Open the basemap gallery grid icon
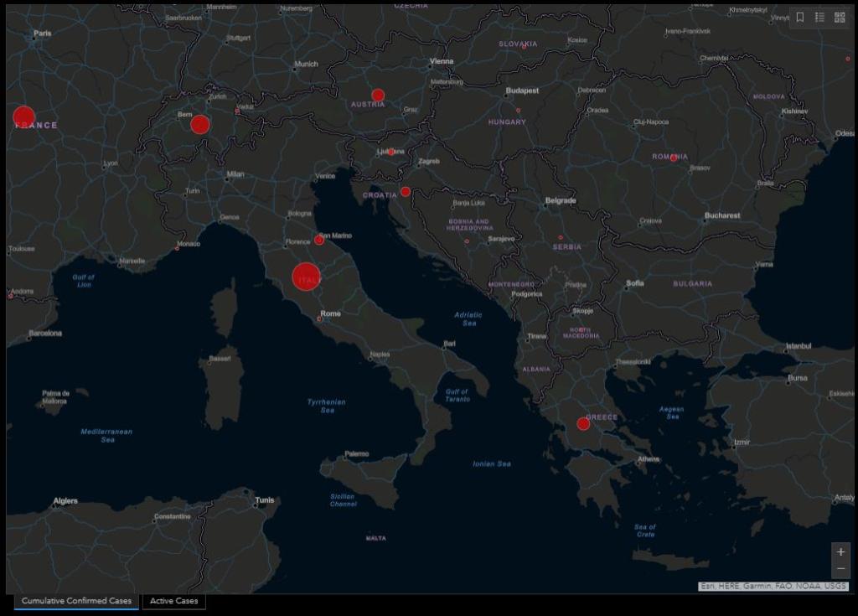The height and width of the screenshot is (616, 858). 840,18
